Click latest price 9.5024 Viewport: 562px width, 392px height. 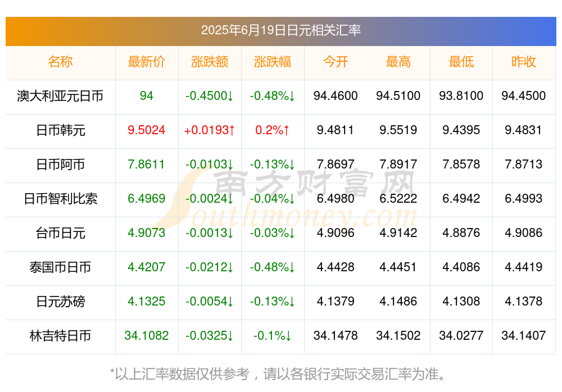pos(146,130)
